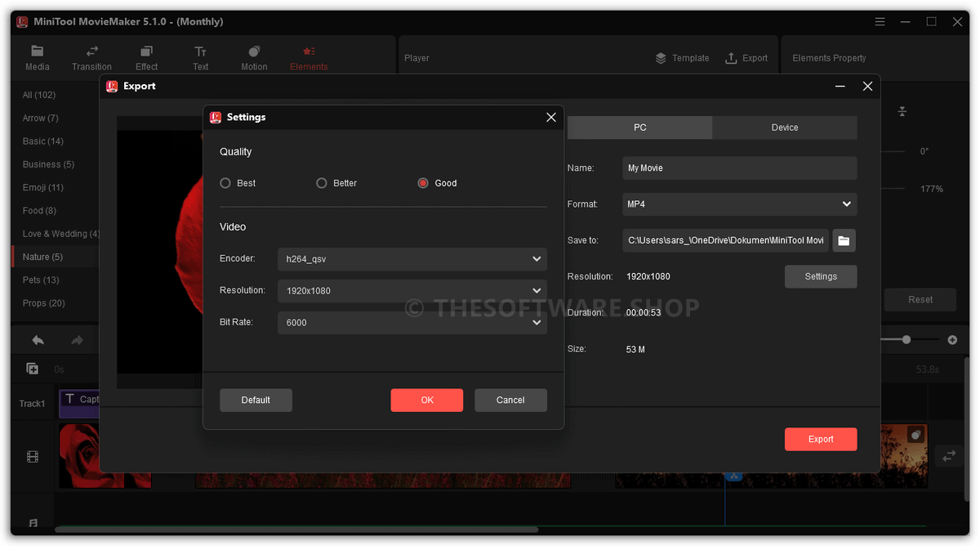
Task: Select the Food (8) category
Action: point(39,211)
